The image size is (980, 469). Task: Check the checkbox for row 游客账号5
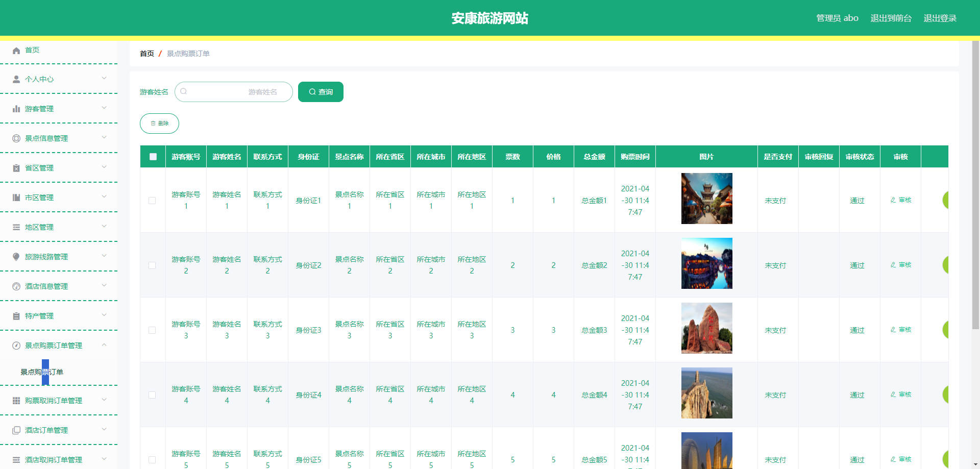click(x=152, y=460)
